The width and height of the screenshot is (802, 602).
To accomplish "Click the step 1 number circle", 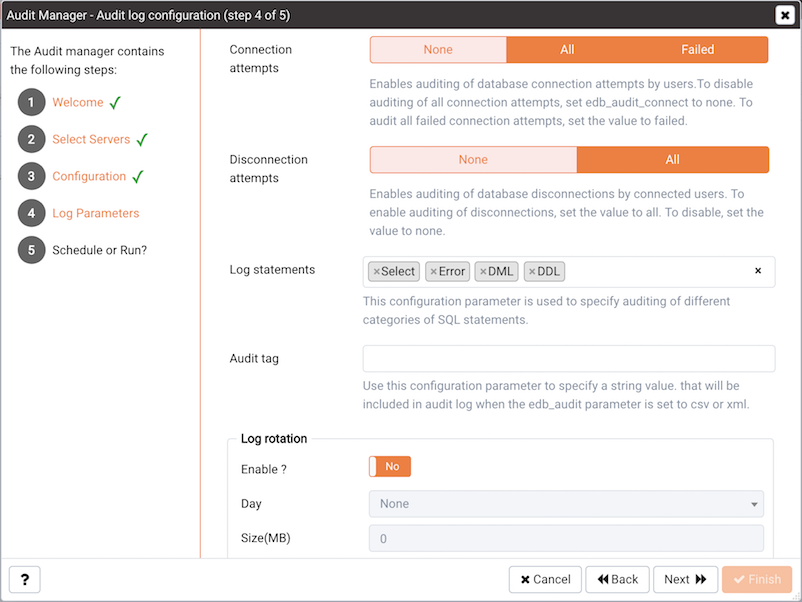I will pos(31,102).
